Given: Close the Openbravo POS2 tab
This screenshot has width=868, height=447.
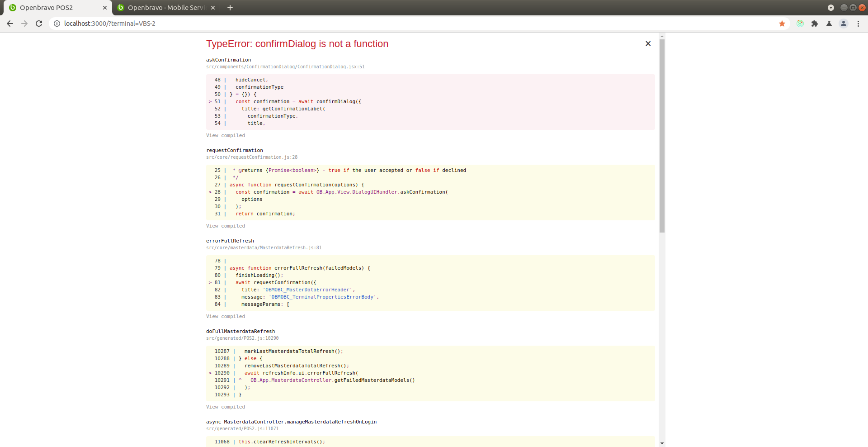Looking at the screenshot, I should [x=105, y=8].
